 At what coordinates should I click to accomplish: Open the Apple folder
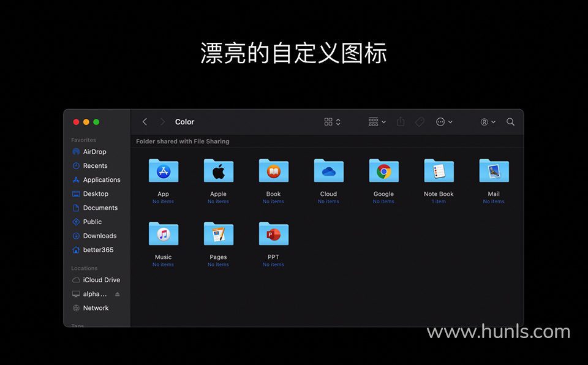tap(219, 171)
